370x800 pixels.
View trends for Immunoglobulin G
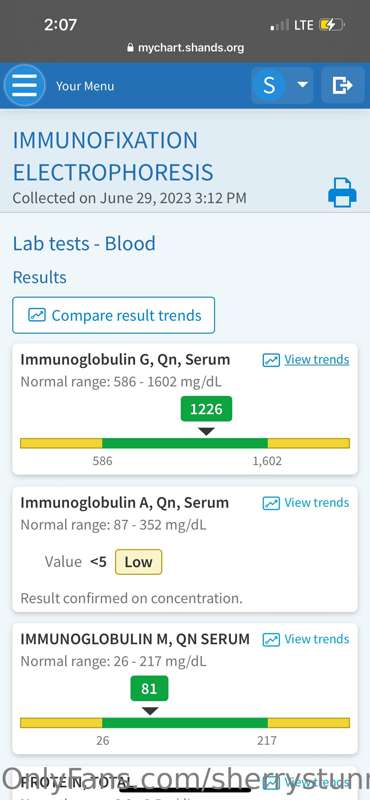coord(317,360)
